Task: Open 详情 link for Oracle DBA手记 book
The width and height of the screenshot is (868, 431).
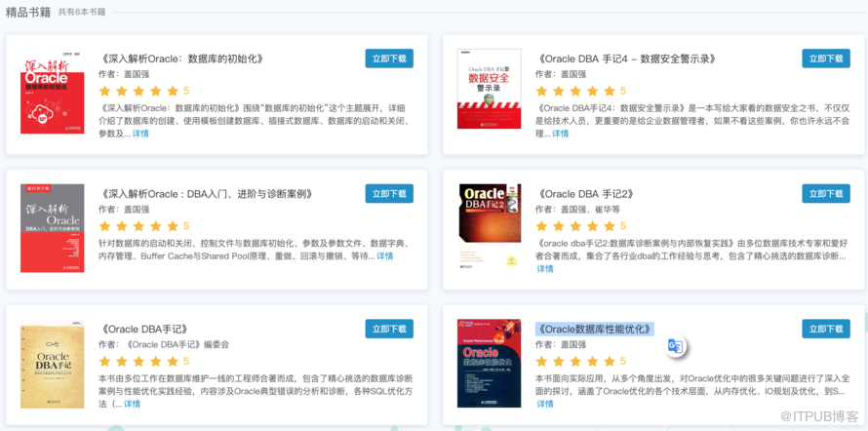Action: pyautogui.click(x=132, y=404)
